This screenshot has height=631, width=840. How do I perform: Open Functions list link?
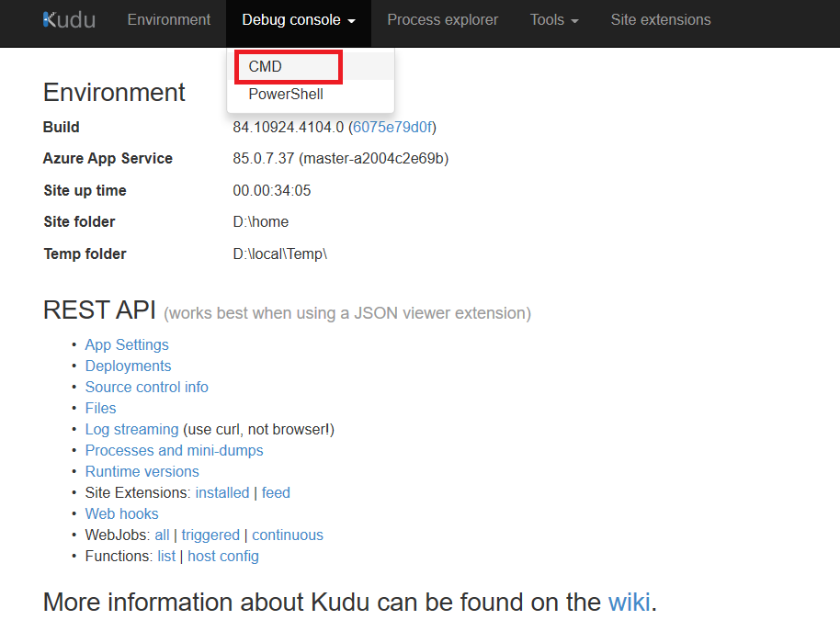(166, 556)
